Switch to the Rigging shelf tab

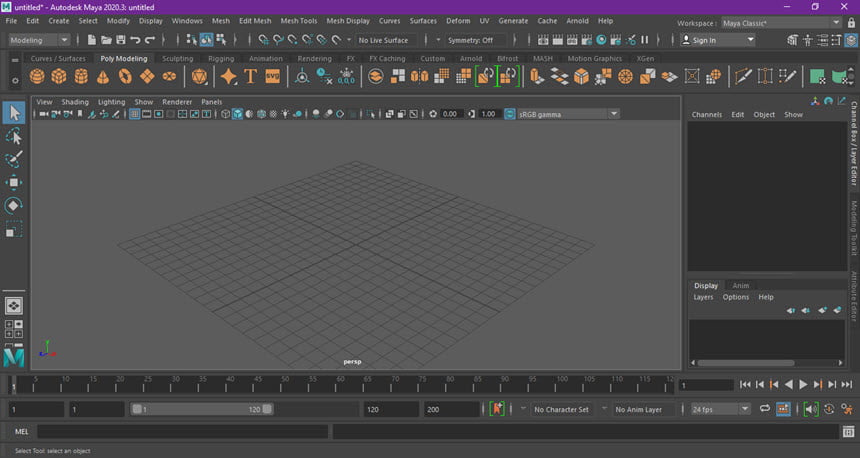pyautogui.click(x=221, y=58)
